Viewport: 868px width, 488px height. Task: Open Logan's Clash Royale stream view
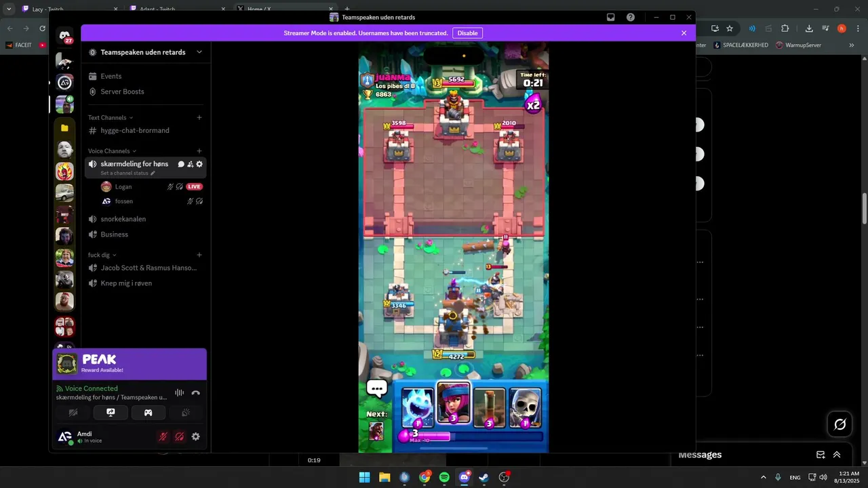click(453, 247)
